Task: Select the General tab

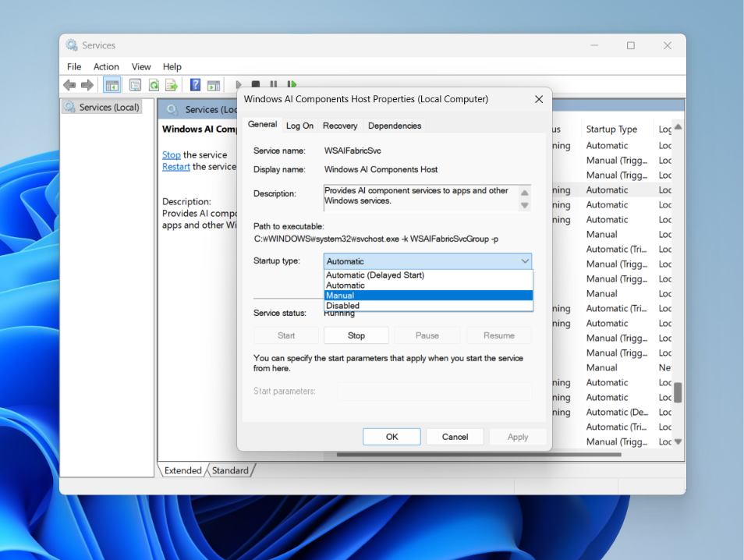Action: [262, 124]
